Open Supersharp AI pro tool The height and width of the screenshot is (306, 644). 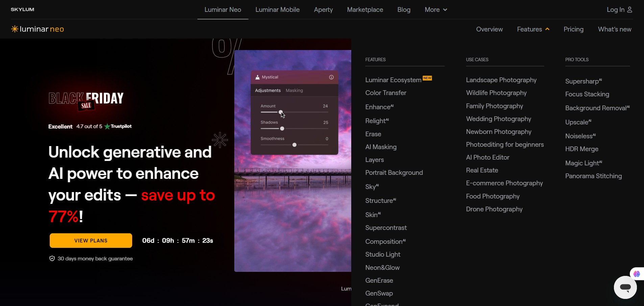[583, 81]
